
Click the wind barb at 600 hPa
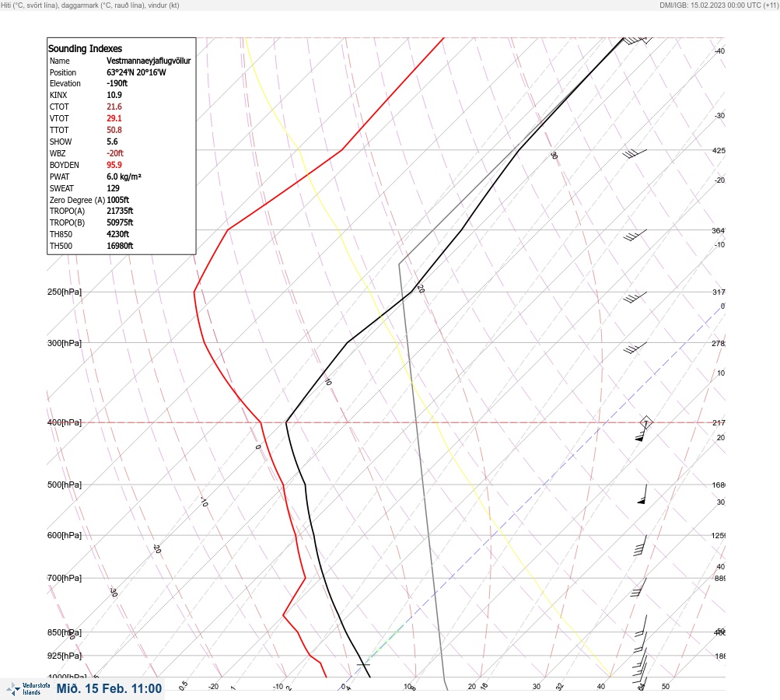640,545
